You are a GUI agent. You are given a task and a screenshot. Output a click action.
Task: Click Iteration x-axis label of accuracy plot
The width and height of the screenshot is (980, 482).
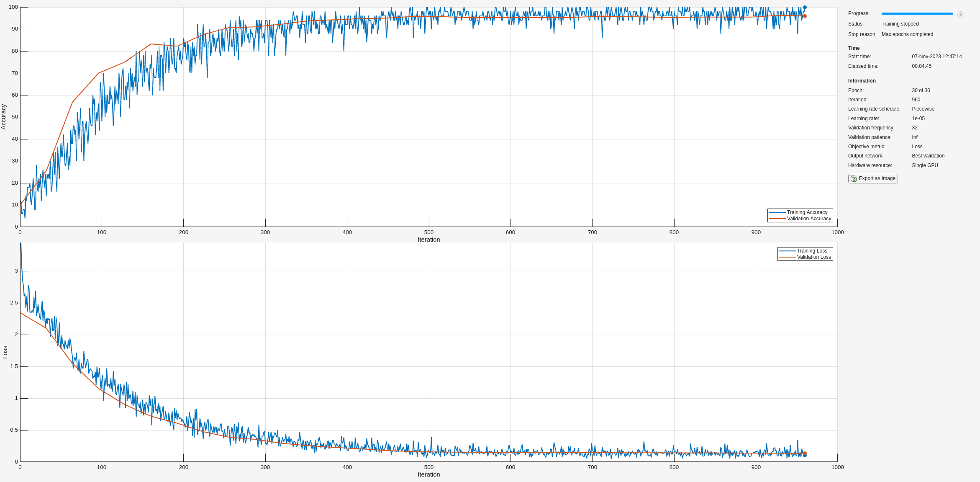[428, 240]
